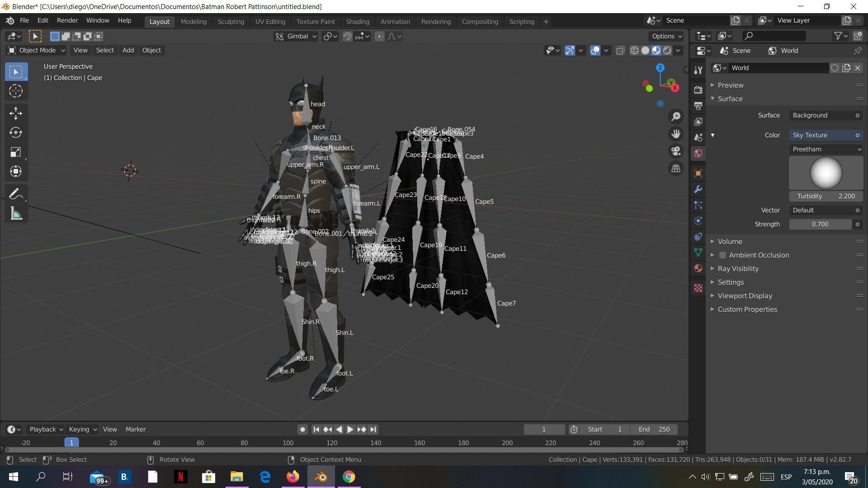This screenshot has height=488, width=868.
Task: Open the Physics properties tab
Action: tap(698, 221)
